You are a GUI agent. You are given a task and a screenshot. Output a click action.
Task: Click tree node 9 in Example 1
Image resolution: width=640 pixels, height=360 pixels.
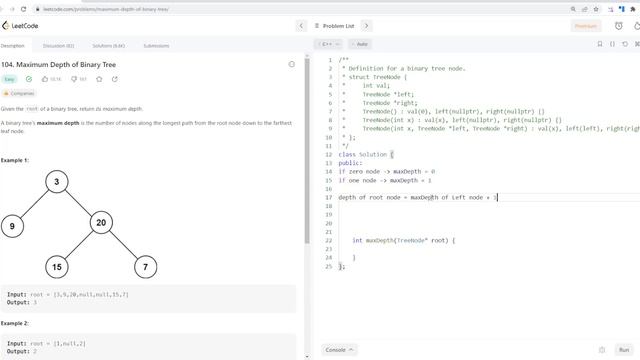click(12, 226)
